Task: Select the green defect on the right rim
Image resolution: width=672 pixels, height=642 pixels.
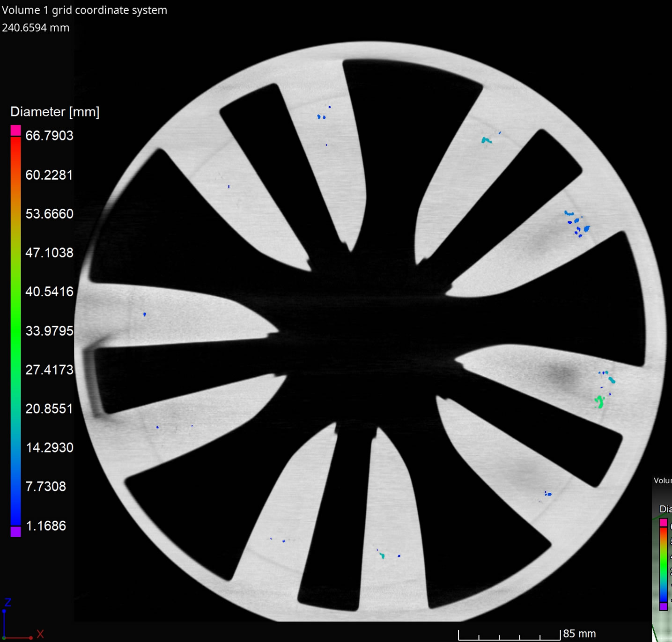Action: 599,401
